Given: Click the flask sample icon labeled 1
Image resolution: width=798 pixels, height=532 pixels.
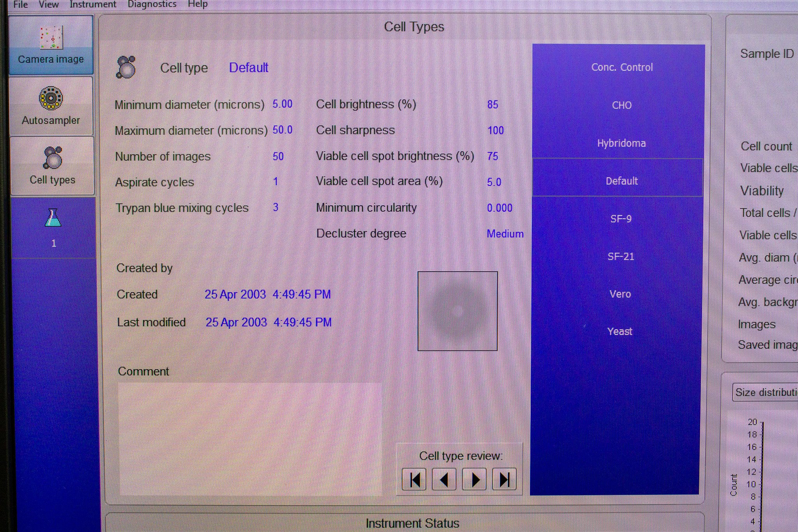Looking at the screenshot, I should pyautogui.click(x=53, y=228).
